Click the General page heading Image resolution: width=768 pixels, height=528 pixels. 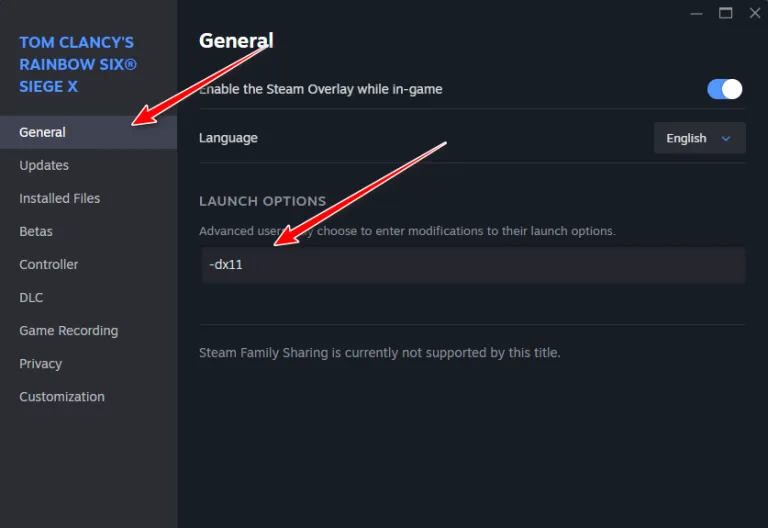236,40
